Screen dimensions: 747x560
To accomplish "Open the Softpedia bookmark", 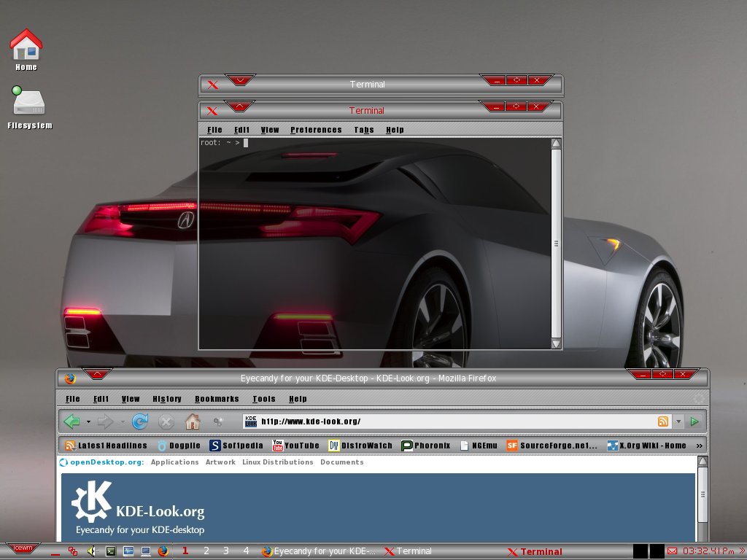I will pos(236,446).
